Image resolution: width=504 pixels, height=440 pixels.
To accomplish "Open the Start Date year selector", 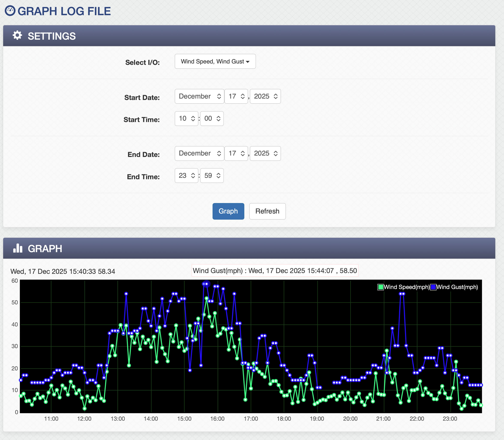I will click(x=265, y=96).
